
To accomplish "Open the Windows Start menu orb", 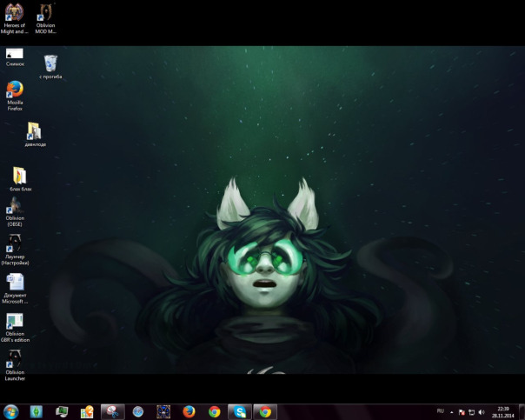I will coord(10,411).
